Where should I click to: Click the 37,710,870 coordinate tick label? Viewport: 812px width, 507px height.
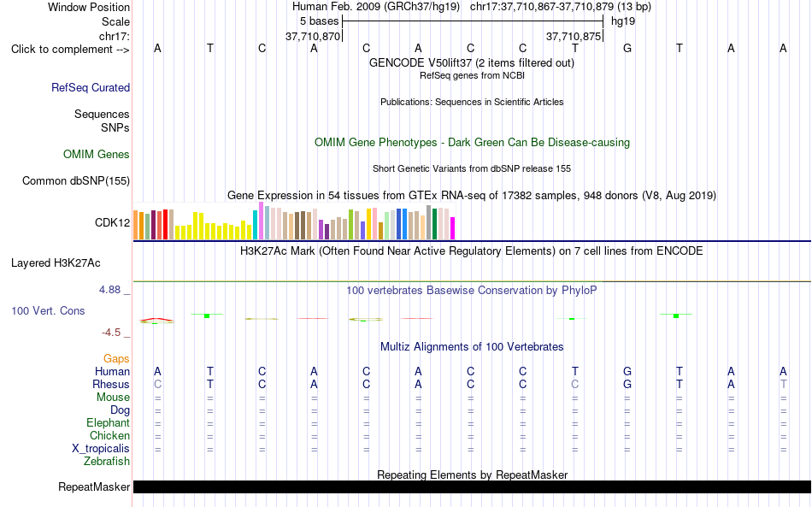(x=313, y=36)
